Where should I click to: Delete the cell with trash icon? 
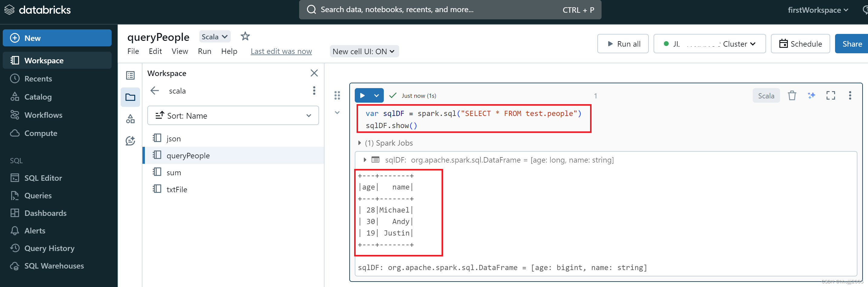792,96
